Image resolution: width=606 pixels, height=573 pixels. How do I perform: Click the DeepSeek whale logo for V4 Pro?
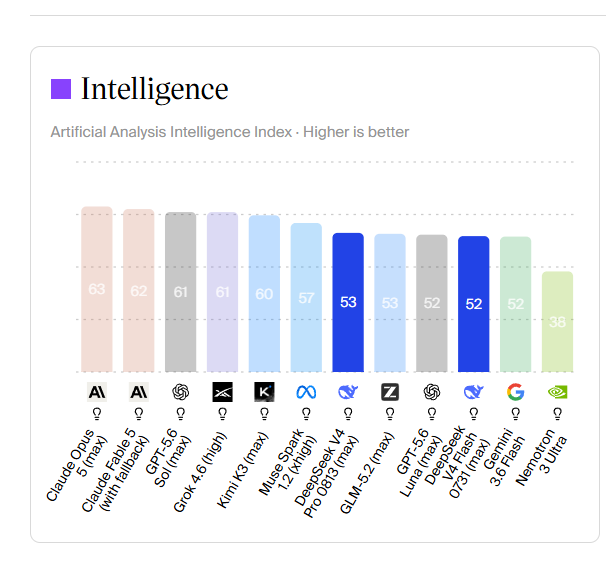pyautogui.click(x=348, y=392)
